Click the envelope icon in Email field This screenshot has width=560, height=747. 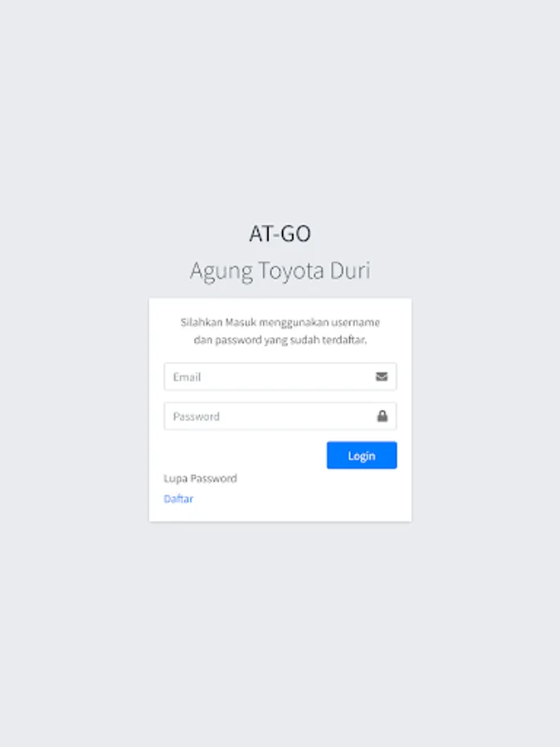pos(382,377)
